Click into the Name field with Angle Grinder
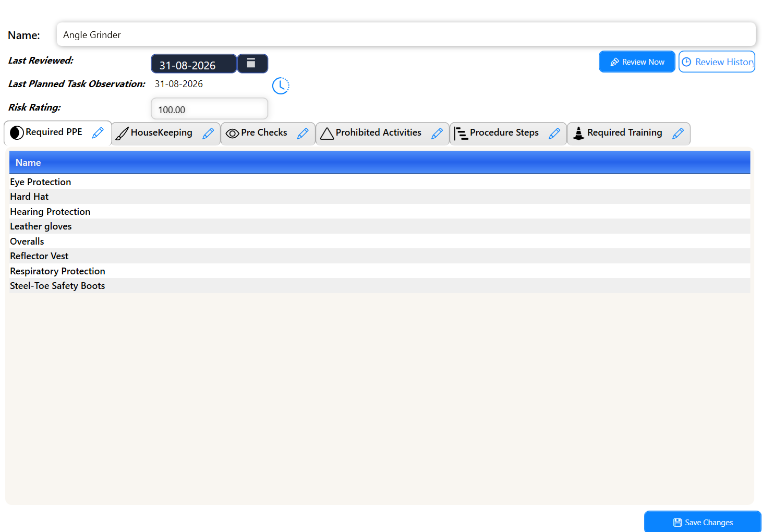Screen dimensions: 762x532 pyautogui.click(x=406, y=34)
